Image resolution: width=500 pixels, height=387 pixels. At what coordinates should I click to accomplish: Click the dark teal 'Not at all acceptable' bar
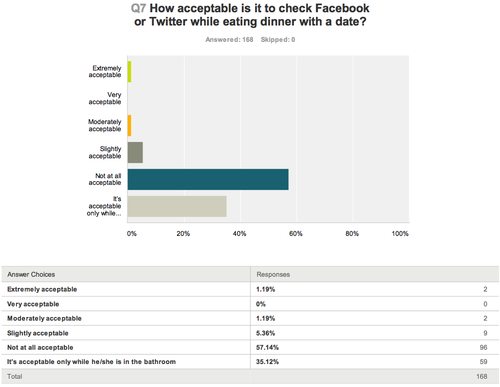pyautogui.click(x=208, y=179)
